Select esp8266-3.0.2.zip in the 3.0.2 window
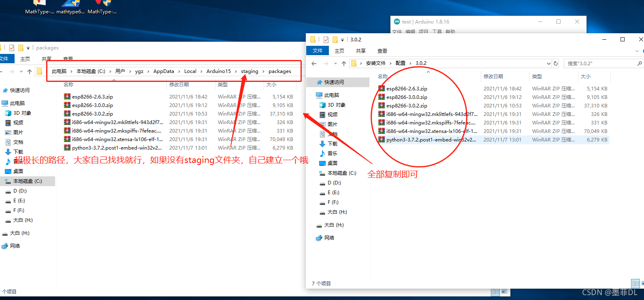The height and width of the screenshot is (300, 644). (x=407, y=106)
